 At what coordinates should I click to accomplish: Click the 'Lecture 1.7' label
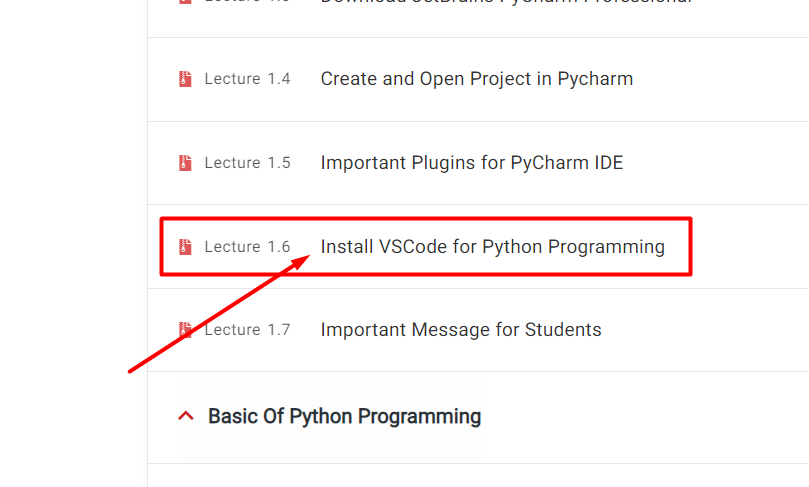point(248,330)
